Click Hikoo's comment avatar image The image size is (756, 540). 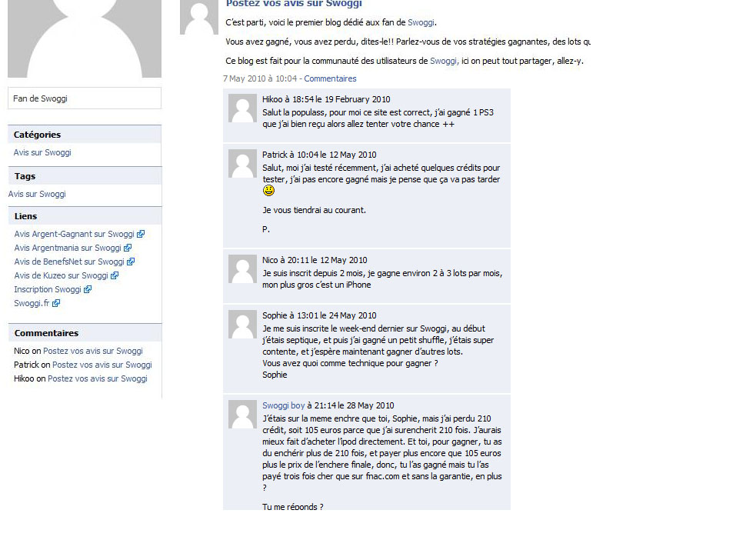242,108
